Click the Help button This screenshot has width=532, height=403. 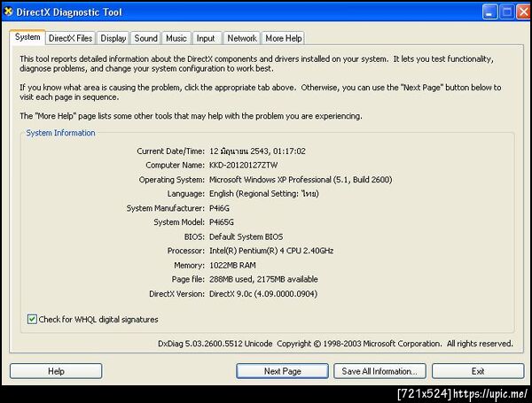tap(56, 371)
